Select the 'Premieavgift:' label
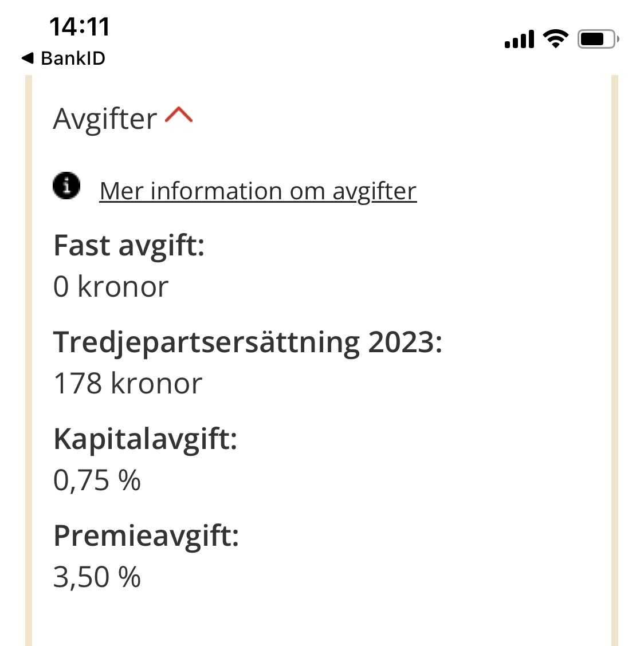The height and width of the screenshot is (646, 644). 146,536
